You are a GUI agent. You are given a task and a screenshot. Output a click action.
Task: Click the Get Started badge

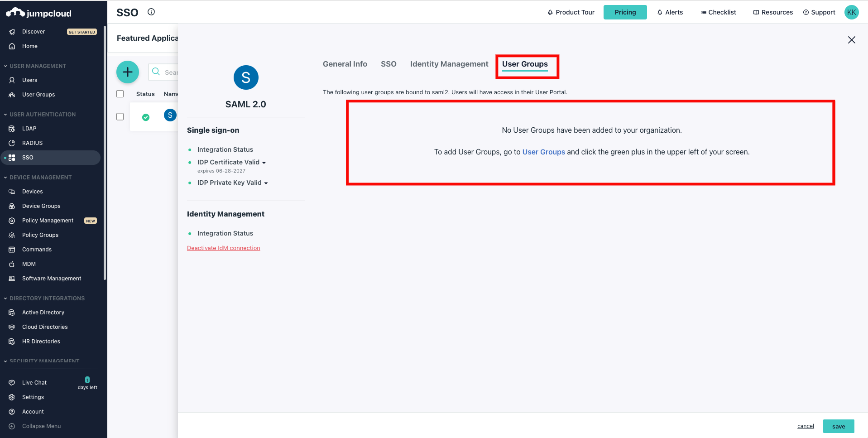[x=82, y=32]
